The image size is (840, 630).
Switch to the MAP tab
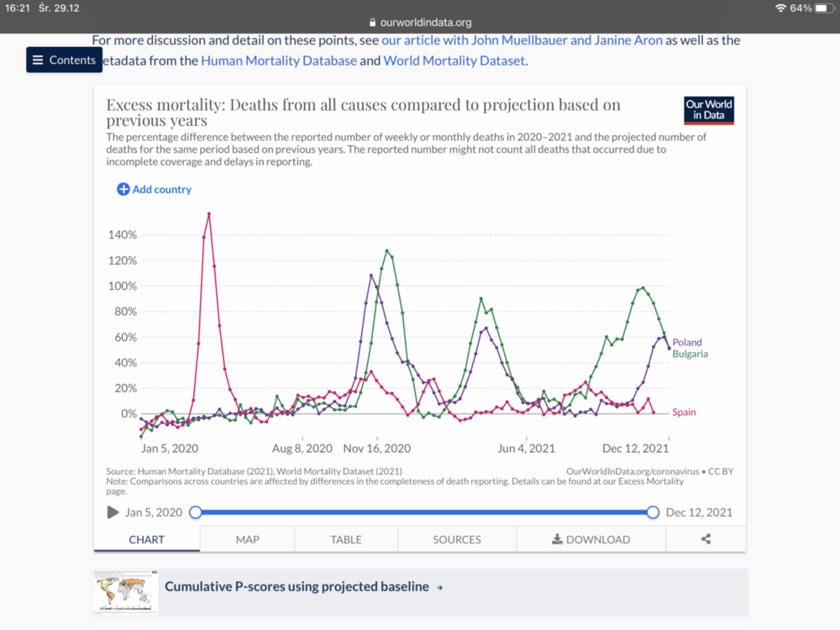(x=247, y=539)
